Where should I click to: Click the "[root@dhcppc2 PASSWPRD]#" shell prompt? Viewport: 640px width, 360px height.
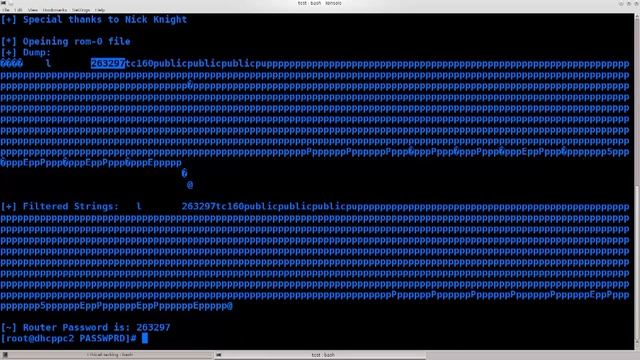click(x=69, y=338)
